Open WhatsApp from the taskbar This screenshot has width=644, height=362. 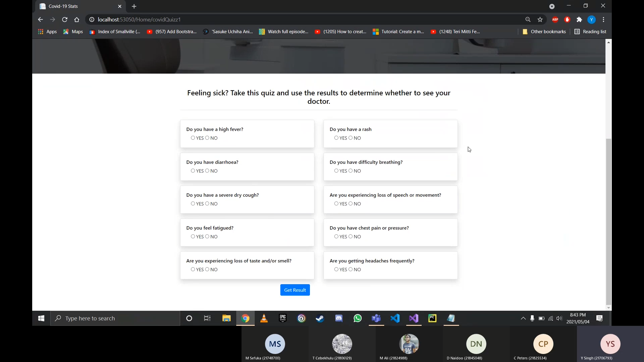(358, 318)
